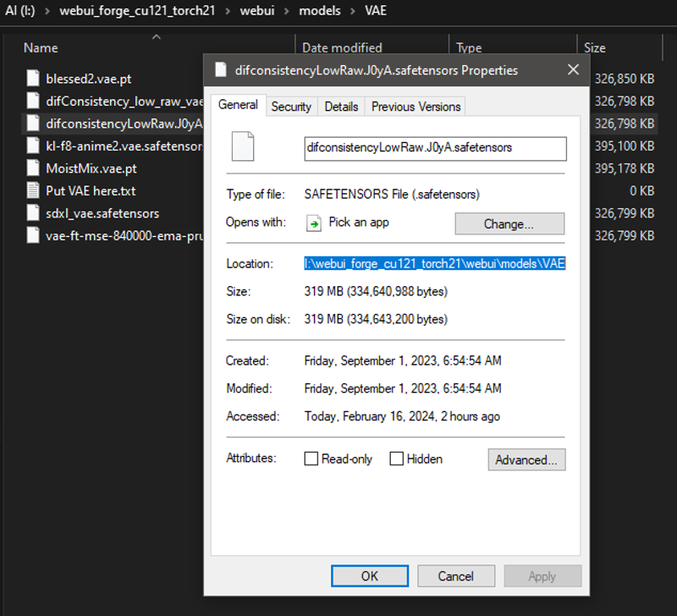
Task: Toggle the Hidden attribute checkbox
Action: 396,459
